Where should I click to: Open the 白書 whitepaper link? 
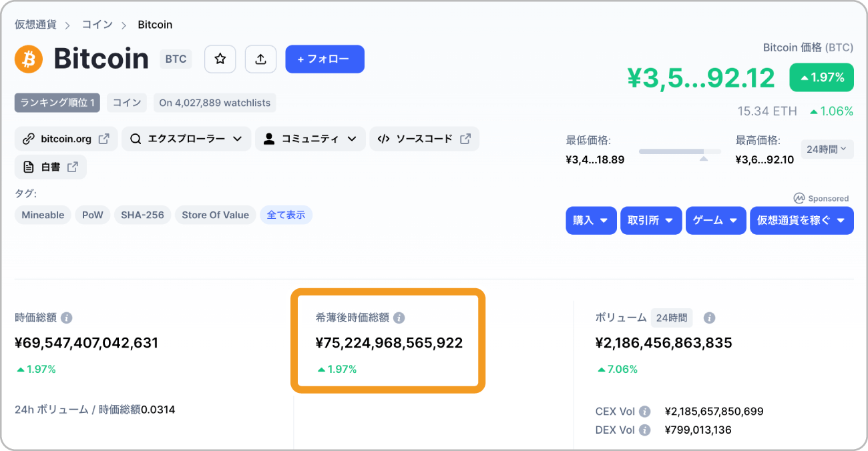[x=51, y=167]
